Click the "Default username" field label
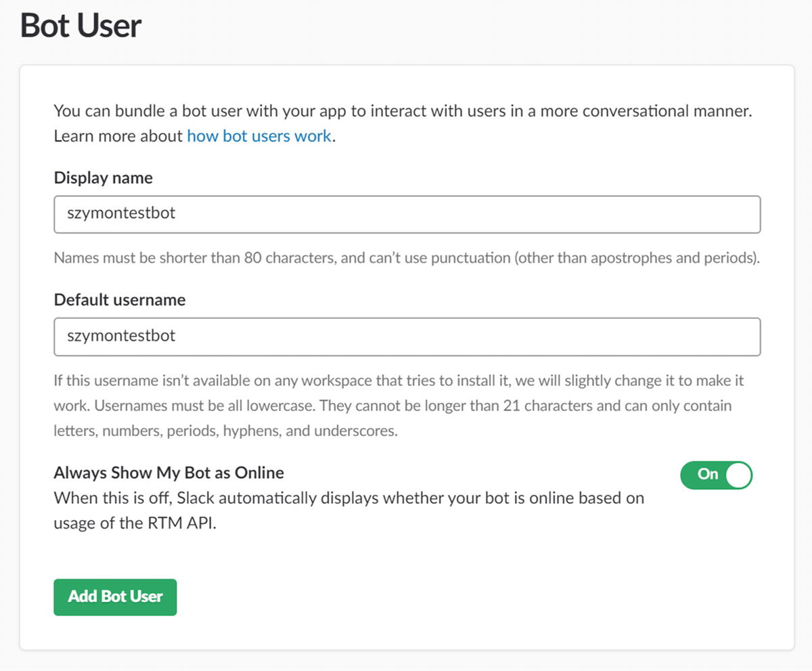 click(x=120, y=300)
